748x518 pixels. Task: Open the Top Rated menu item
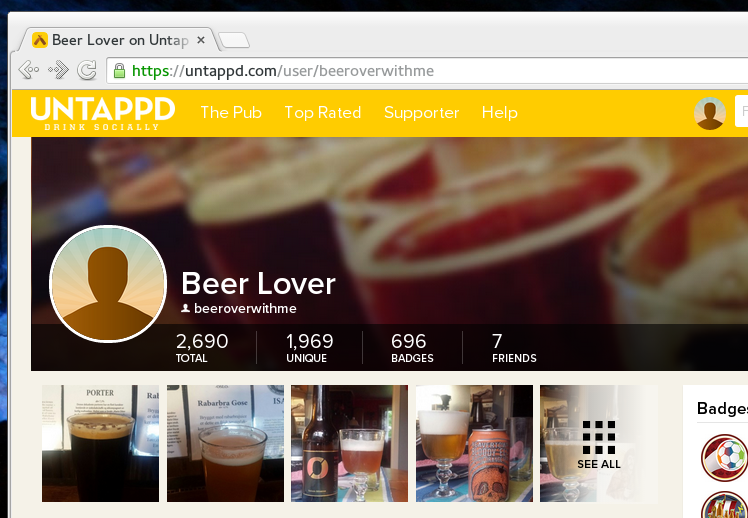click(322, 113)
